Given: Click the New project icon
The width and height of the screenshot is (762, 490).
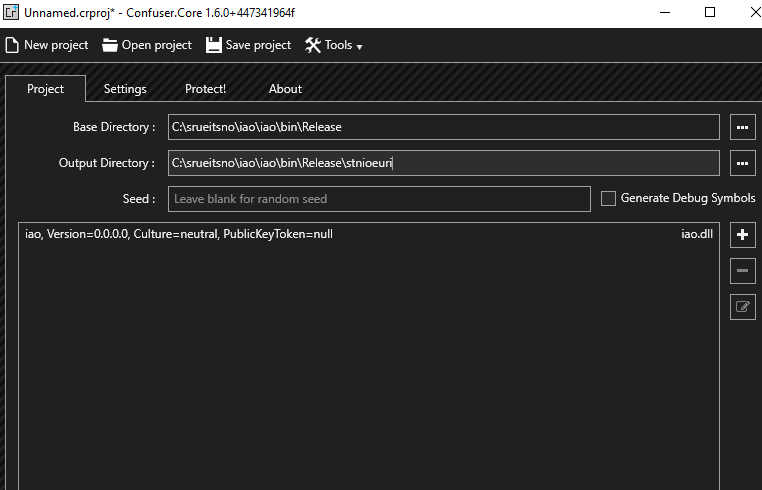Looking at the screenshot, I should click(12, 45).
